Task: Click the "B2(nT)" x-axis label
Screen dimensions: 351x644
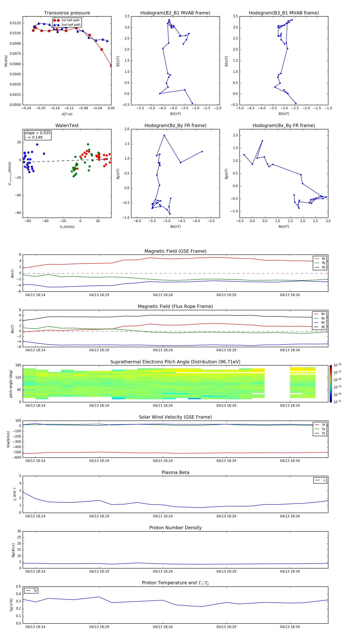Action: [x=175, y=114]
